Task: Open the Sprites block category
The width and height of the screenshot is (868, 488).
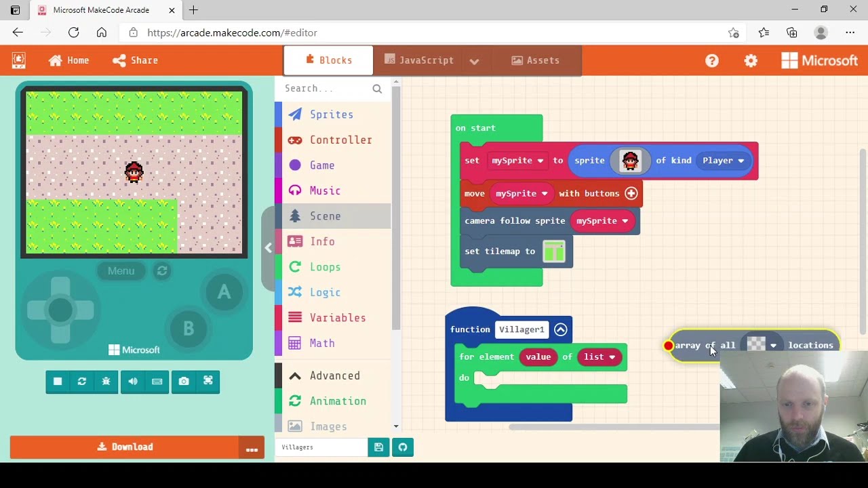Action: pyautogui.click(x=332, y=115)
